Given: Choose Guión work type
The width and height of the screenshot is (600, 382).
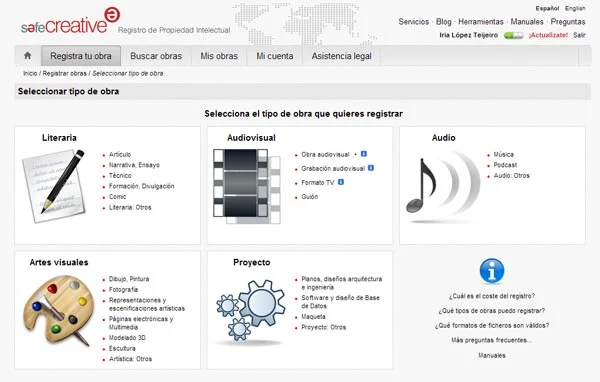Looking at the screenshot, I should point(309,197).
